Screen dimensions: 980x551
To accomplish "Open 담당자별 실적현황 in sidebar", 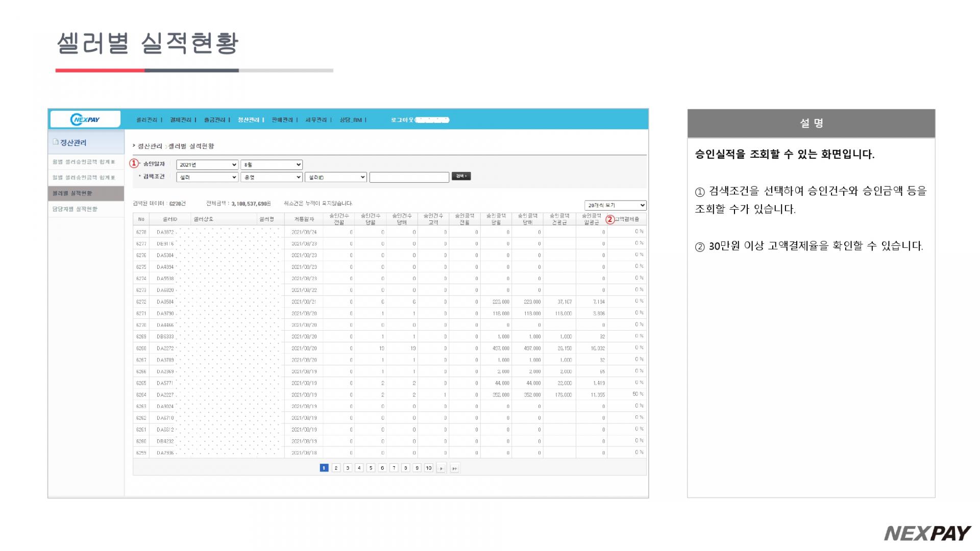I will [75, 209].
